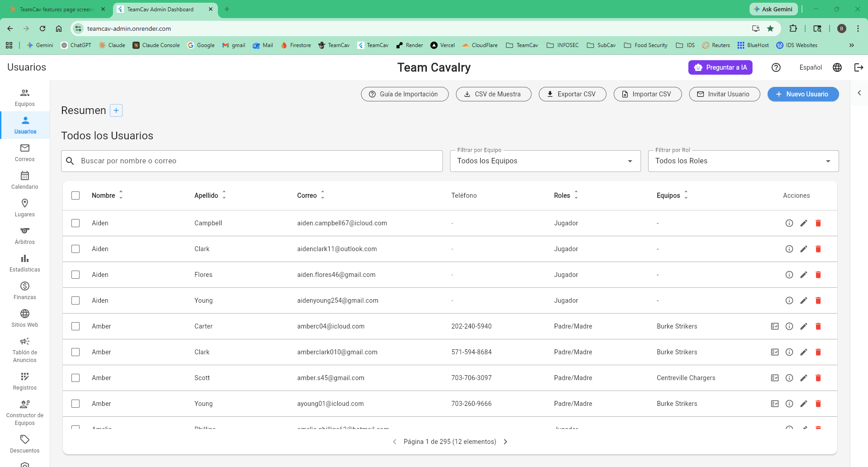The height and width of the screenshot is (467, 868).
Task: Go to Lugares in the sidebar
Action: pos(25,208)
